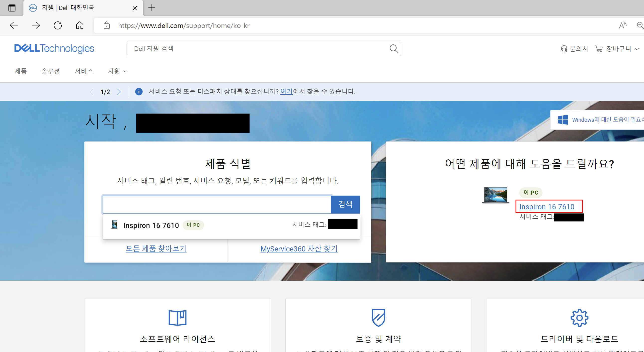Click the 모든 제품 찾아보기 link
644x352 pixels.
point(156,248)
